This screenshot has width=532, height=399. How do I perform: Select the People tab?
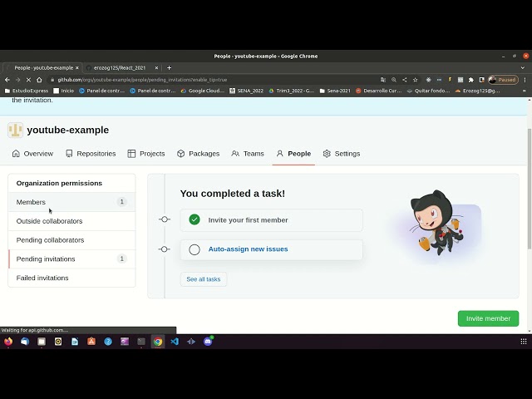pyautogui.click(x=293, y=154)
